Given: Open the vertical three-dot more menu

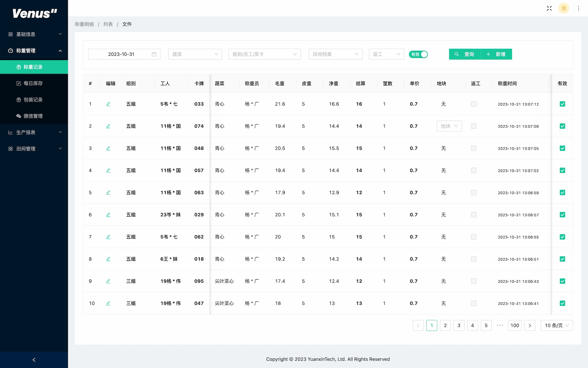Looking at the screenshot, I should click(x=579, y=8).
